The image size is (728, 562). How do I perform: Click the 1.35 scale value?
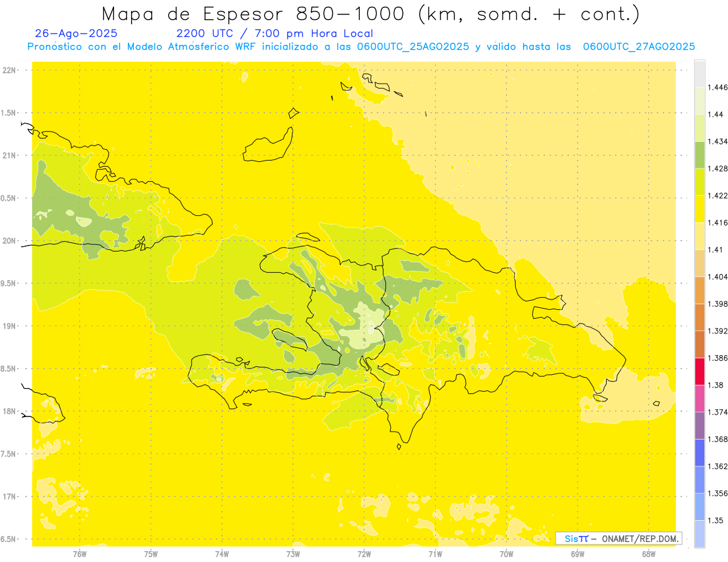(715, 520)
